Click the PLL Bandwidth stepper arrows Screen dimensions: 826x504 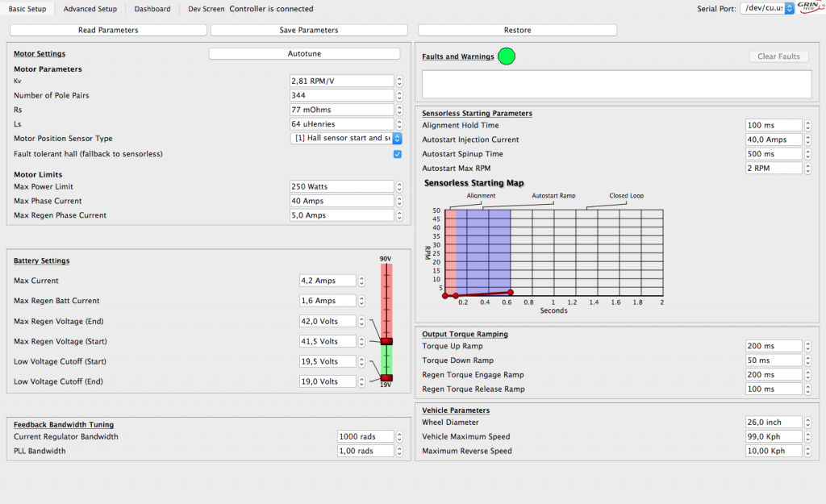(399, 451)
